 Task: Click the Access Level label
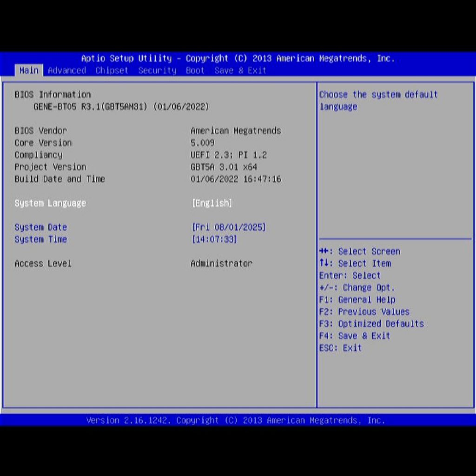click(43, 263)
